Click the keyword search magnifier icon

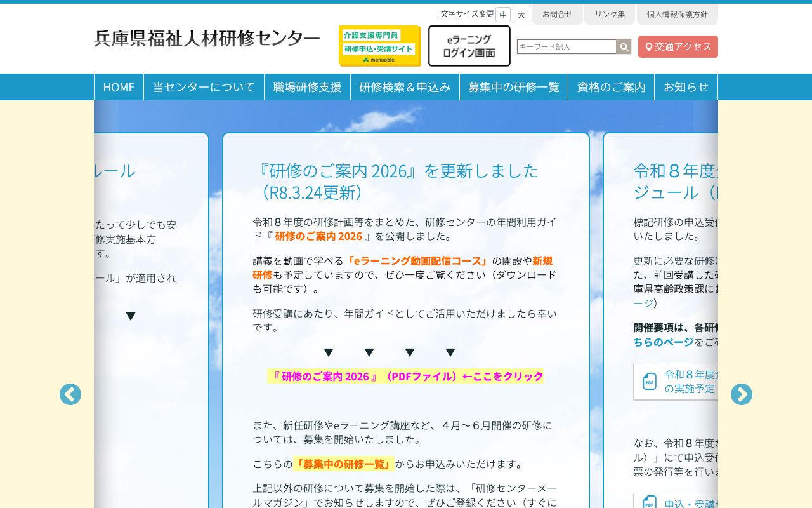point(624,47)
